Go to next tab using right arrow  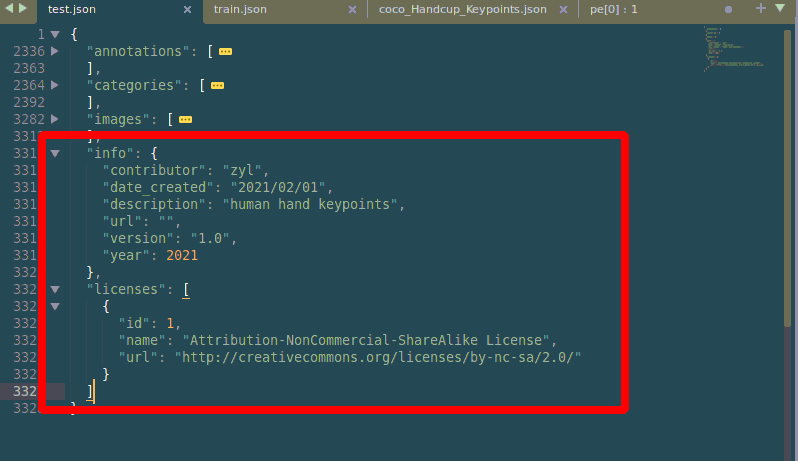(x=23, y=8)
